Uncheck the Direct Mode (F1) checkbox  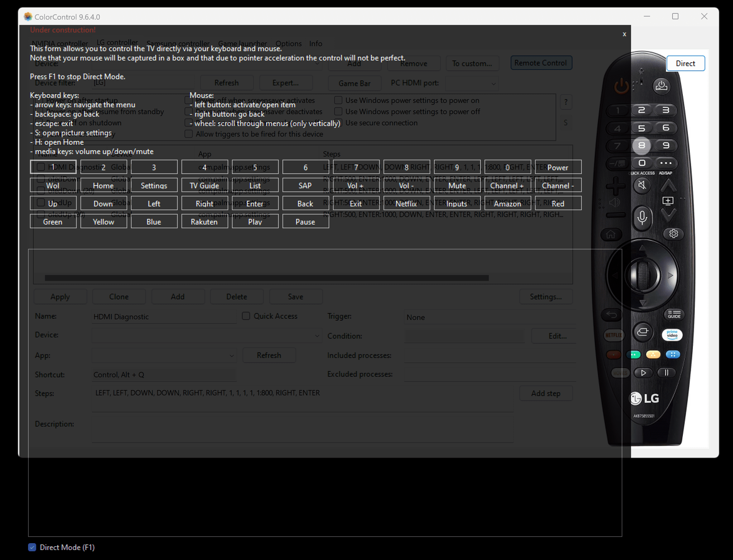(x=32, y=547)
